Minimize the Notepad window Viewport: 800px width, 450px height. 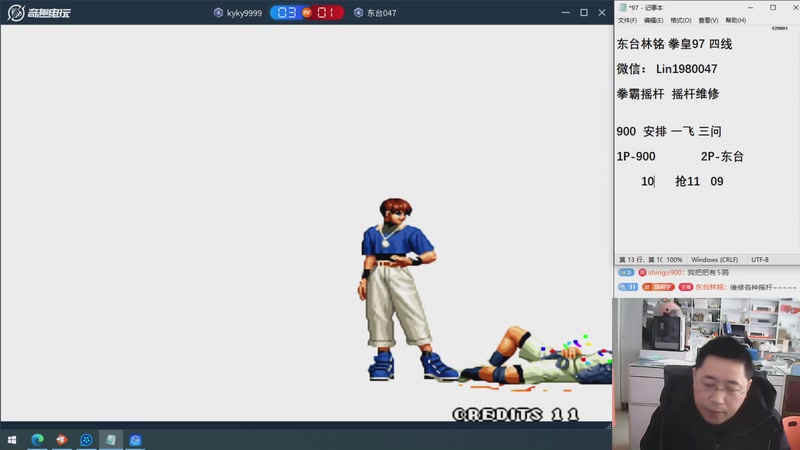pos(750,8)
